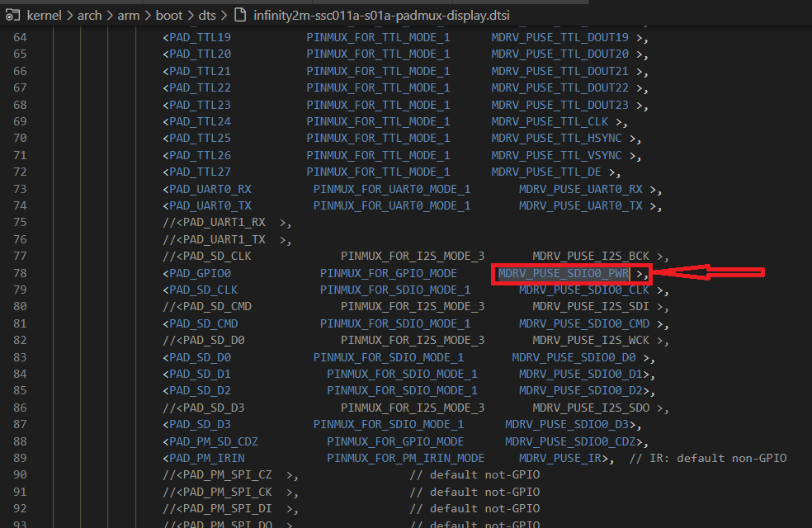
Task: Click the 'IR: default non-GPIO' comment
Action: pos(707,458)
